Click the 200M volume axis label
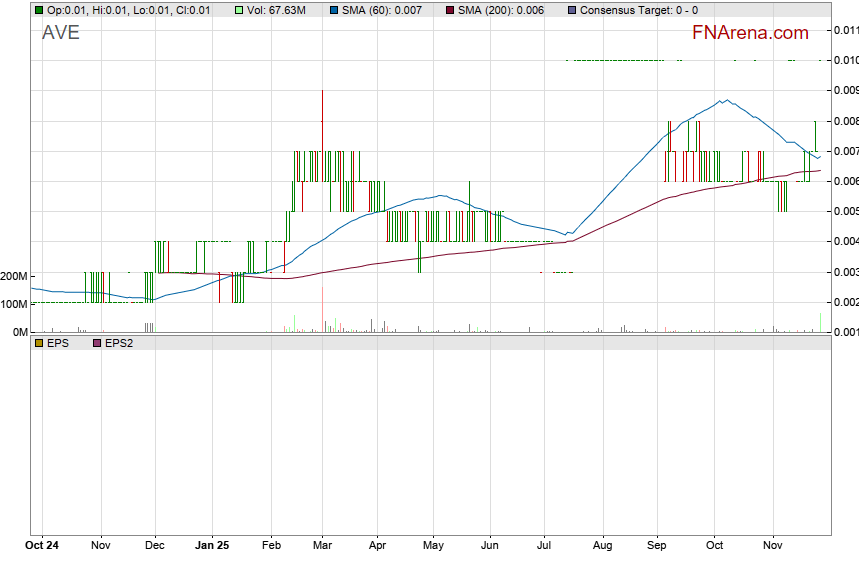Image resolution: width=859 pixels, height=566 pixels. click(x=14, y=276)
